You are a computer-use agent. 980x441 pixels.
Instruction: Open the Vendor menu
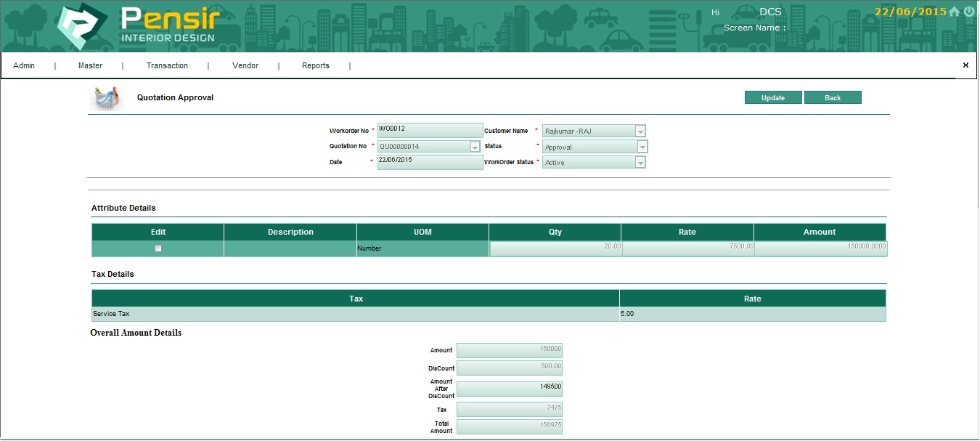245,65
